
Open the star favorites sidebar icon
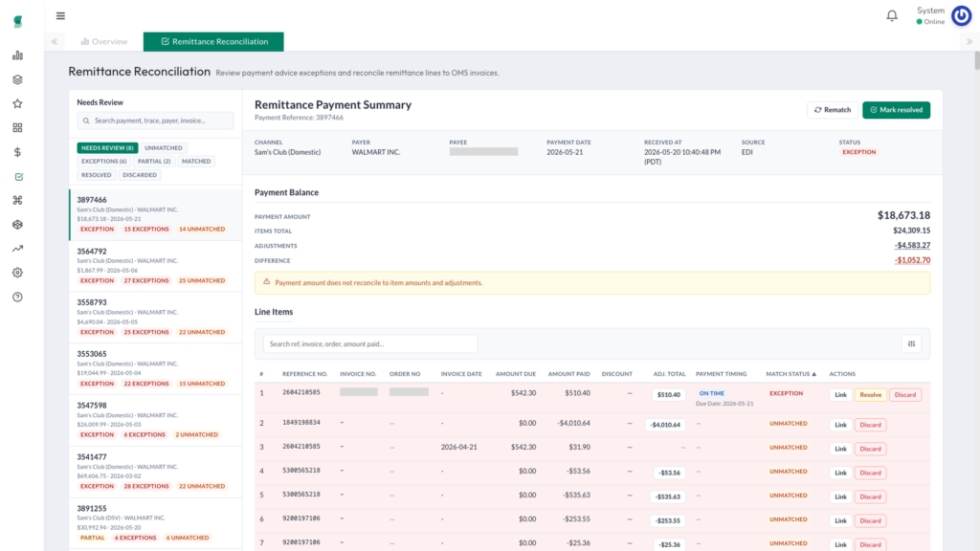[17, 103]
